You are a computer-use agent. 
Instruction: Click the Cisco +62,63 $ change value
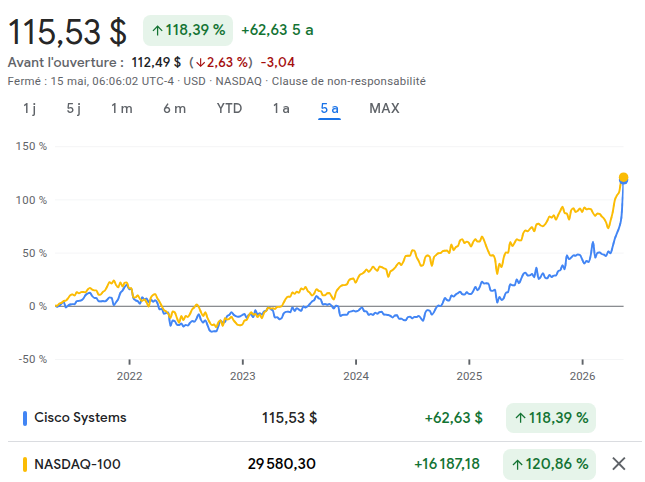(453, 418)
